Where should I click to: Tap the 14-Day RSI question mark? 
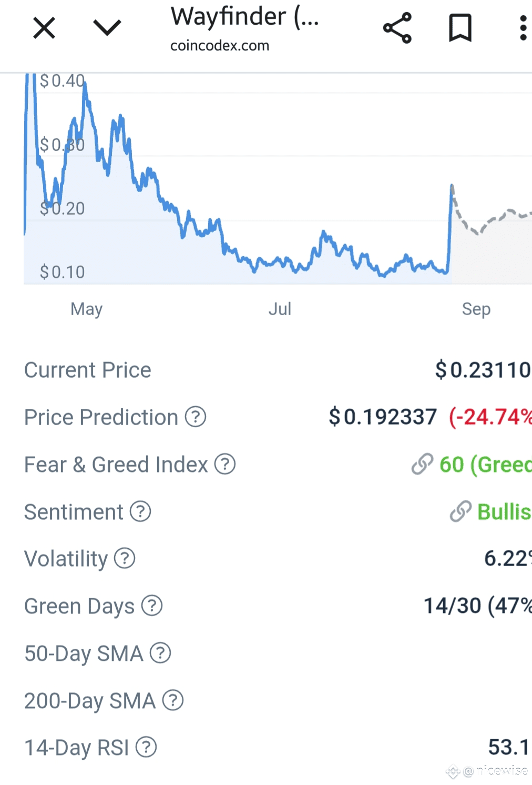point(146,747)
